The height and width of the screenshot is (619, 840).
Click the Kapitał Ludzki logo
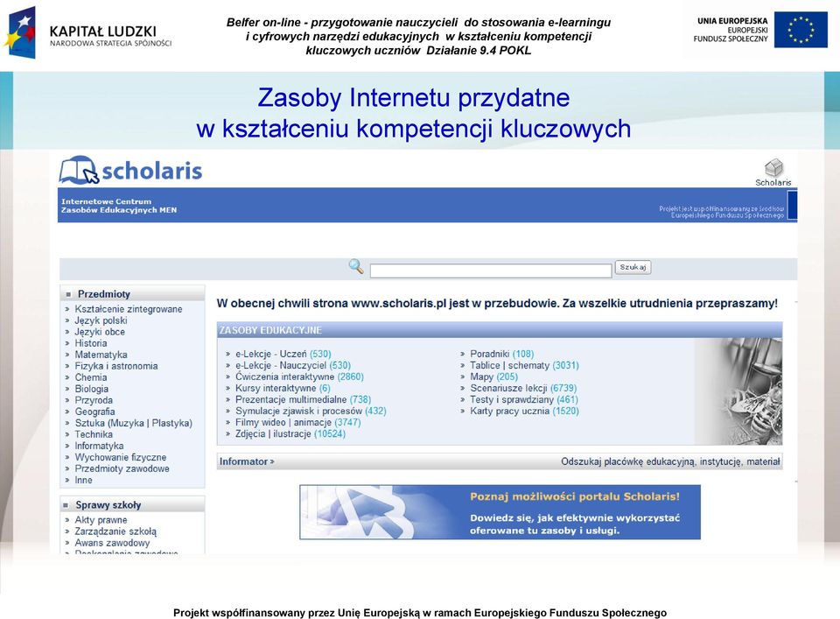pyautogui.click(x=88, y=33)
